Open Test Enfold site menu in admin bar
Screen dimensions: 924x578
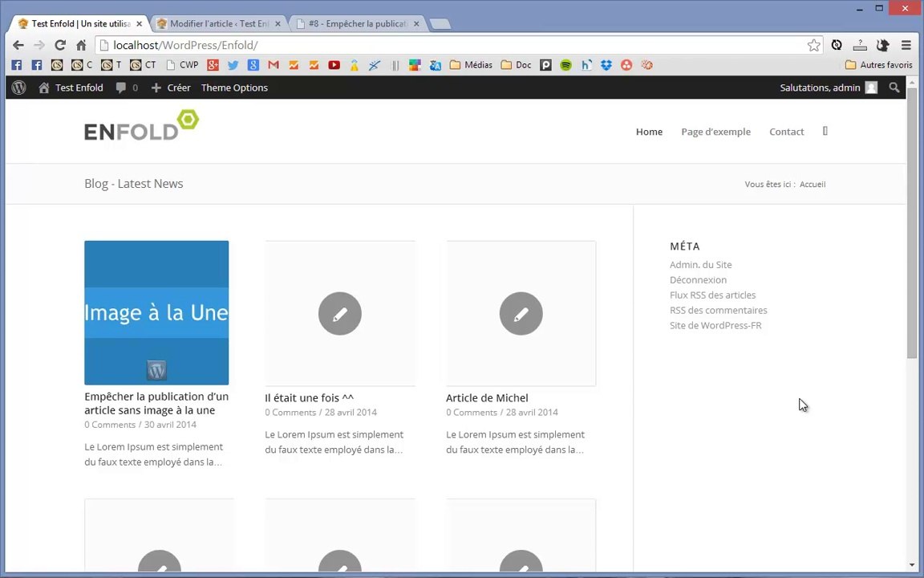point(71,88)
